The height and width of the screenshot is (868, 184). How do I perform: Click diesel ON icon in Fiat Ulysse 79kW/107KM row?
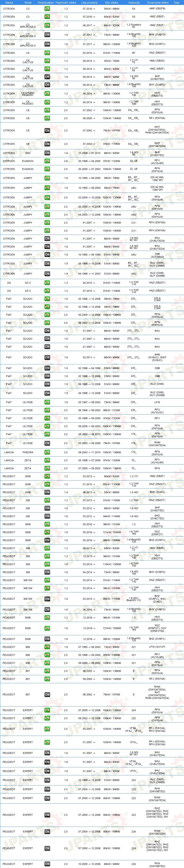47,443
